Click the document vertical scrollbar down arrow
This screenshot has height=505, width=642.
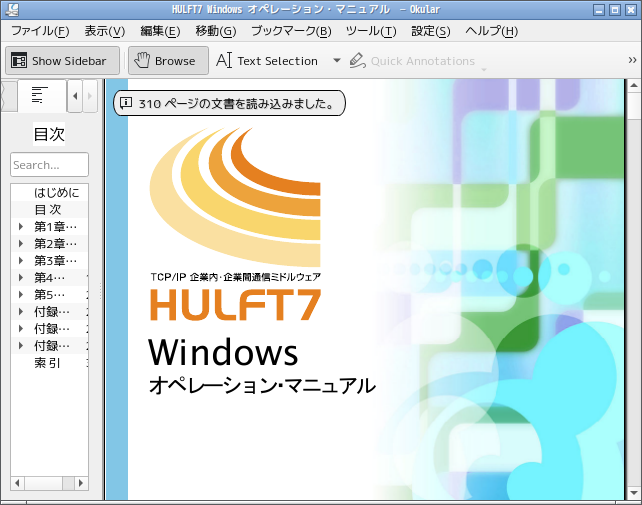tap(634, 493)
